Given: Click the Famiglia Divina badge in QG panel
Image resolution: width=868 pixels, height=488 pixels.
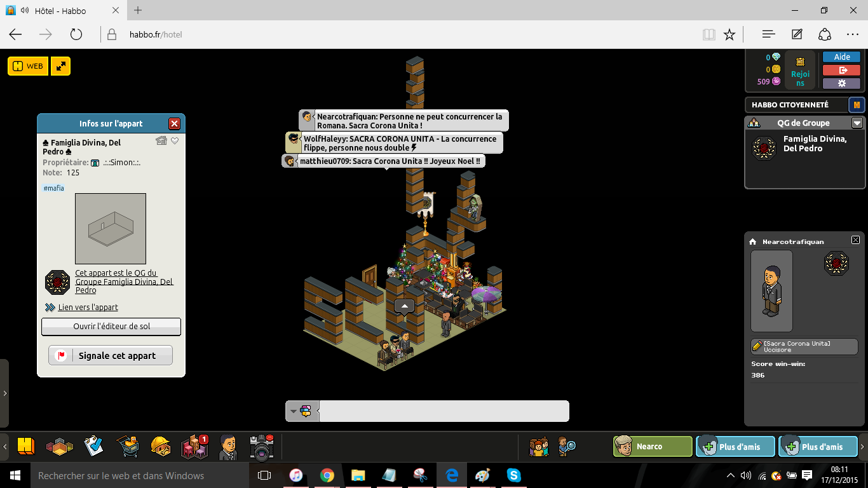Looking at the screenshot, I should [x=764, y=148].
